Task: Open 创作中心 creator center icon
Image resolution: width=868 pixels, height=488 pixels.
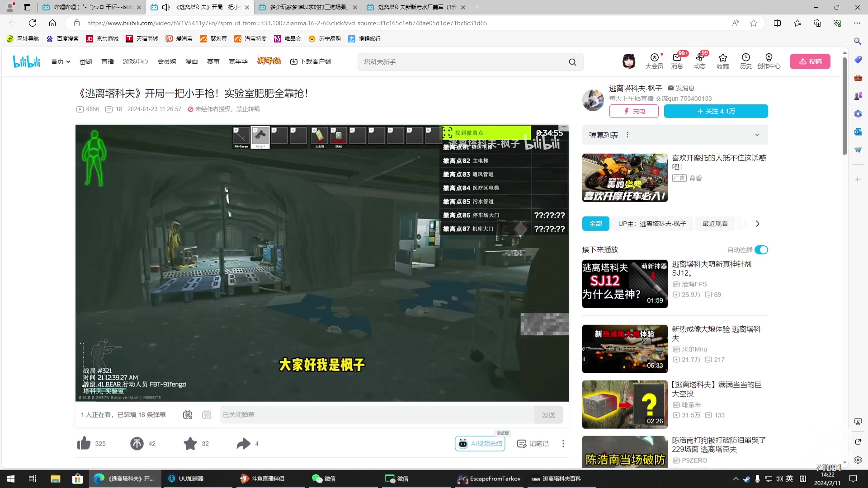Action: click(769, 61)
